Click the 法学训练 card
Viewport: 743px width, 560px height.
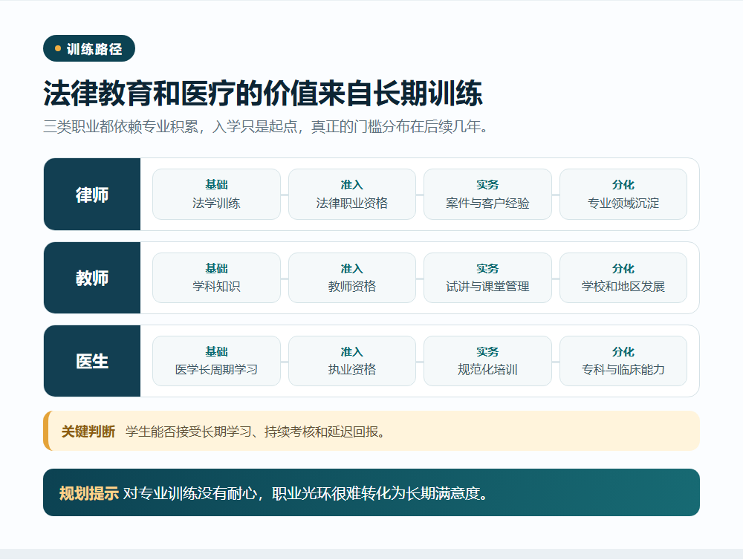[x=216, y=195]
